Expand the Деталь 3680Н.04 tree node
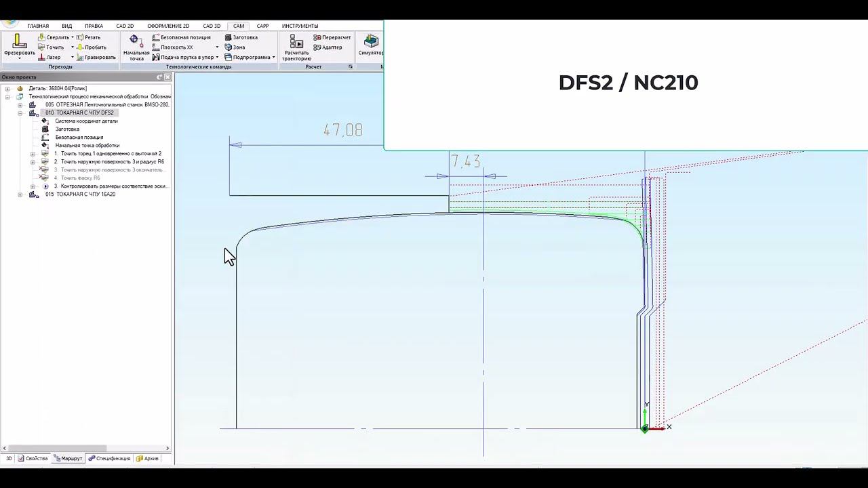Screen dimensions: 868x488 pyautogui.click(x=7, y=89)
